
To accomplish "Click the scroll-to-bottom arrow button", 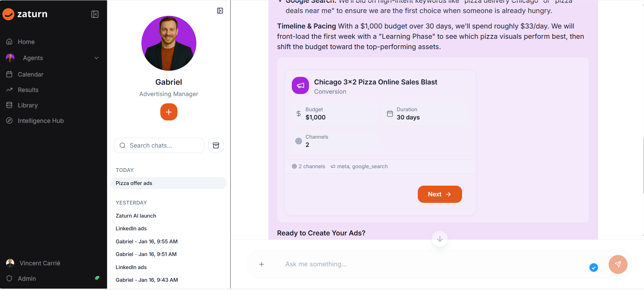I will point(439,239).
